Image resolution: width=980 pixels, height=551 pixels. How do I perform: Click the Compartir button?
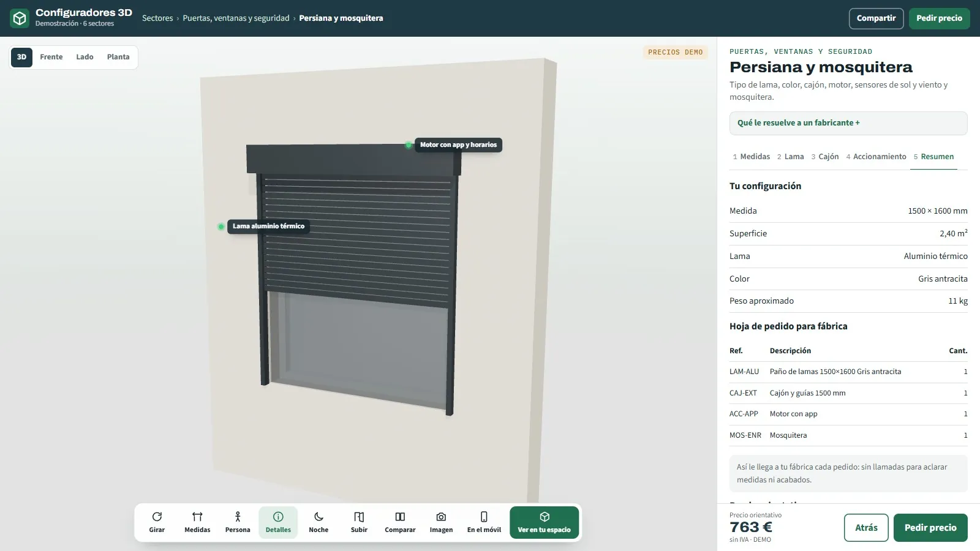876,18
